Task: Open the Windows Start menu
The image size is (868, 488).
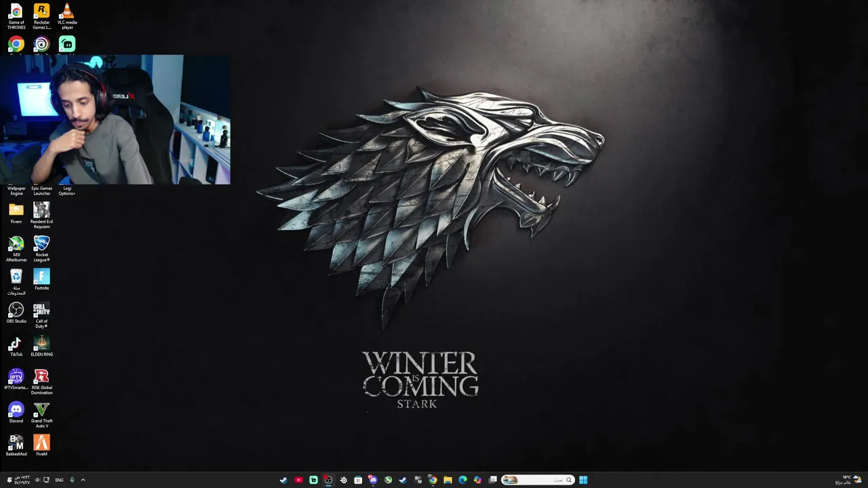Action: tap(583, 480)
